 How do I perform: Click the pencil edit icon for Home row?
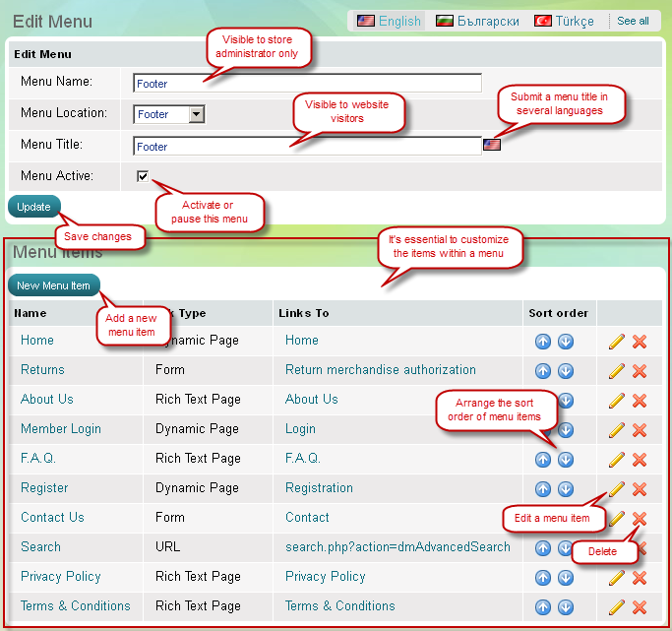tap(617, 342)
